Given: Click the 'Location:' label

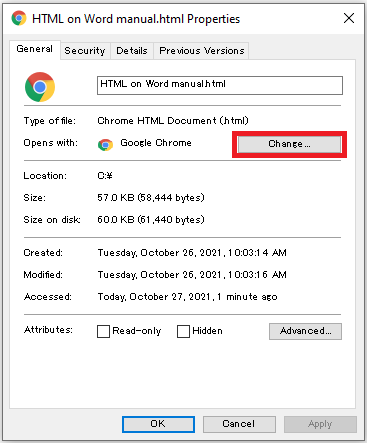Looking at the screenshot, I should click(x=45, y=176).
